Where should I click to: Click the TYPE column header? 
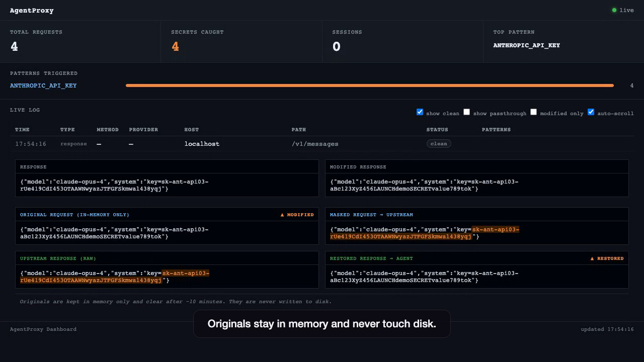(x=67, y=130)
